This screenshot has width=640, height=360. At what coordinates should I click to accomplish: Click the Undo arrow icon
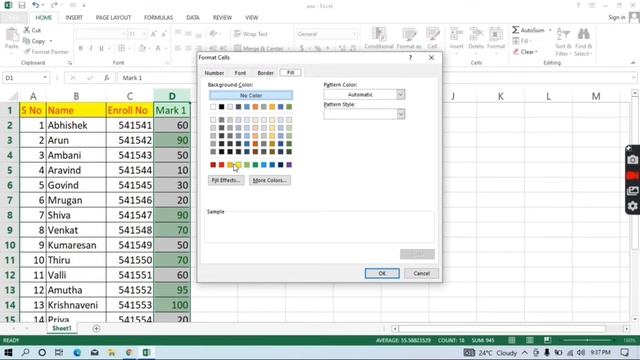click(36, 5)
